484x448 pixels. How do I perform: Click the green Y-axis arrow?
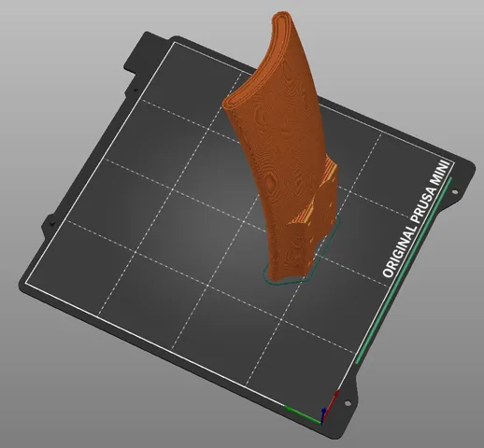[302, 414]
